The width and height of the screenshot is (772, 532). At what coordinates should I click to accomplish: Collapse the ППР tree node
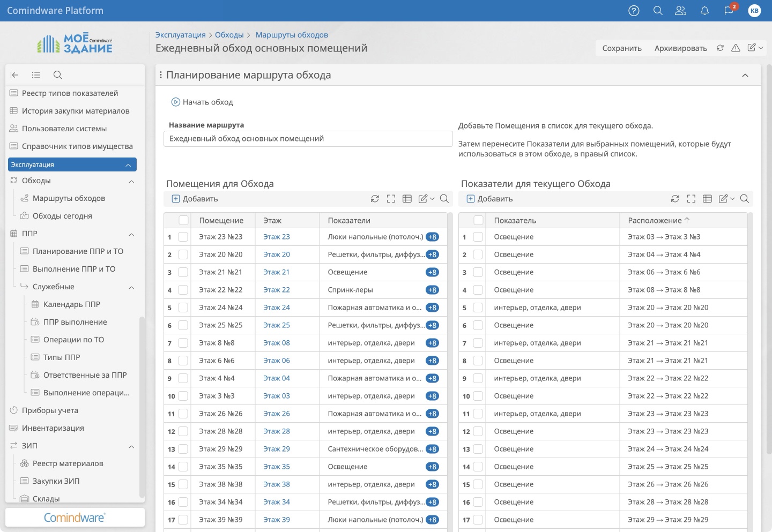pyautogui.click(x=131, y=235)
